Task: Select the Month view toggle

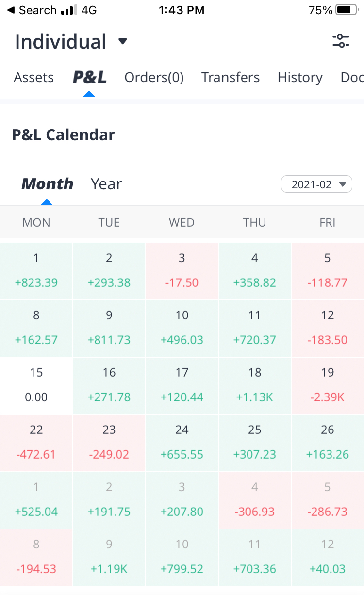Action: pos(48,184)
